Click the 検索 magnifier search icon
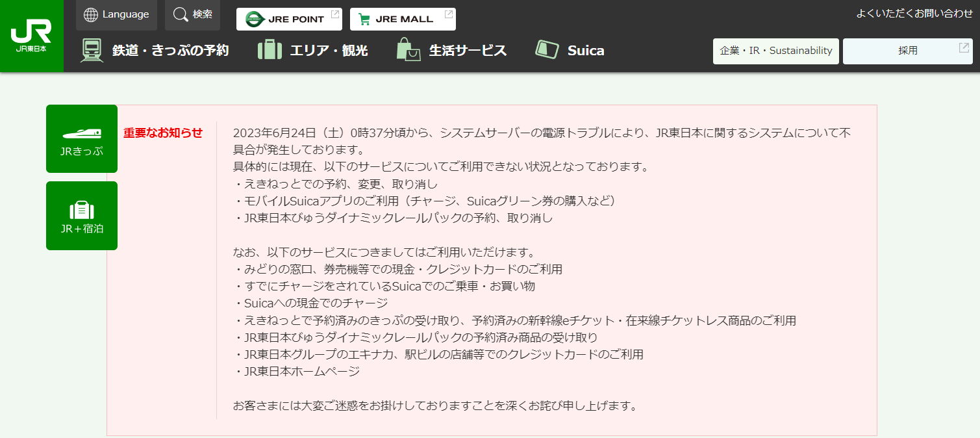Screen dimensions: 980x438 pos(181,14)
